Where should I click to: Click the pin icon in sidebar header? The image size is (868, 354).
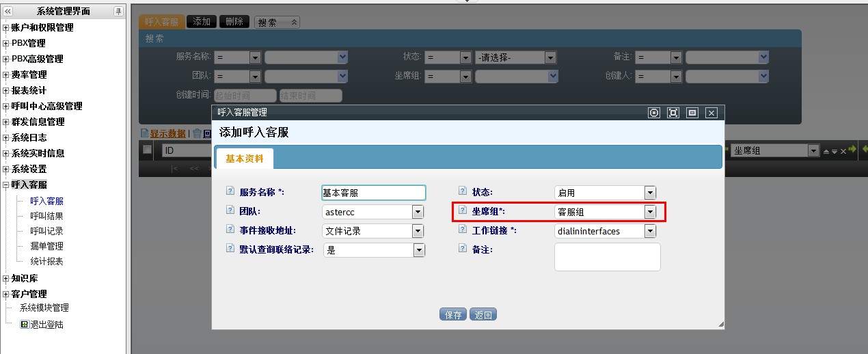click(118, 11)
